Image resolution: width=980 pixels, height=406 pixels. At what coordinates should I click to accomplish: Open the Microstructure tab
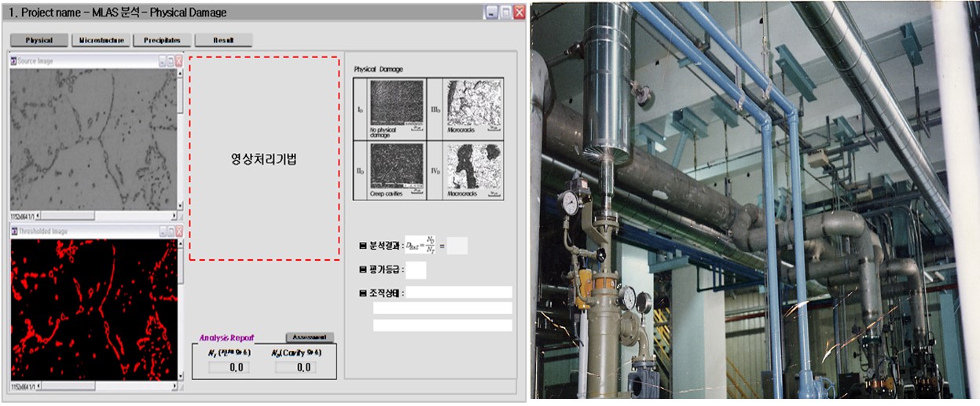(x=100, y=40)
